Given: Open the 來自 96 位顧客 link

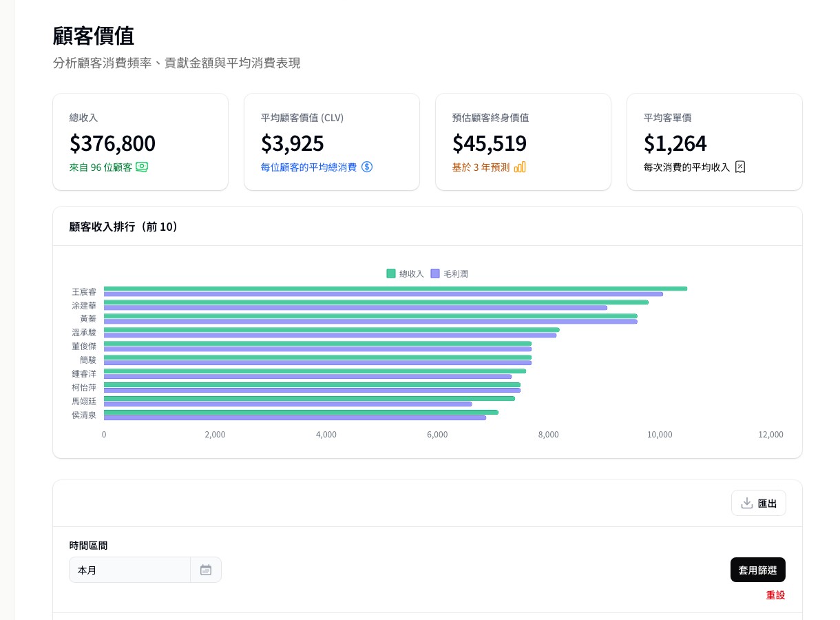Looking at the screenshot, I should [x=101, y=167].
